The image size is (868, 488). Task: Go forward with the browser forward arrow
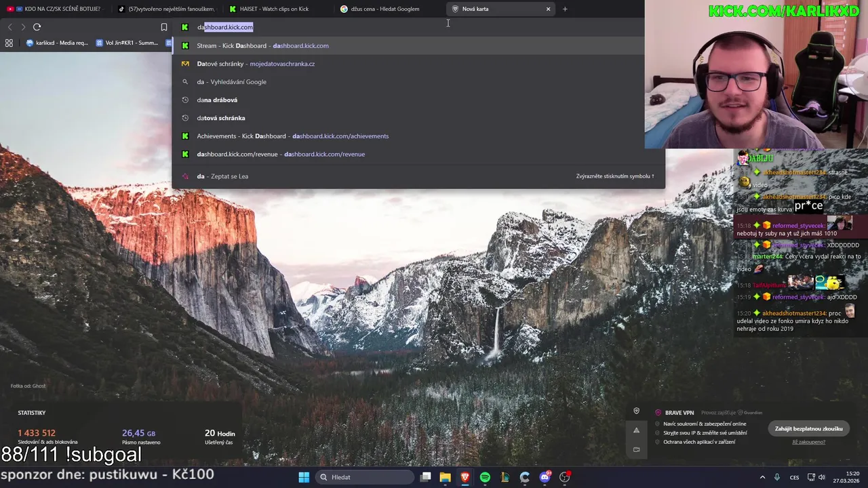point(23,27)
